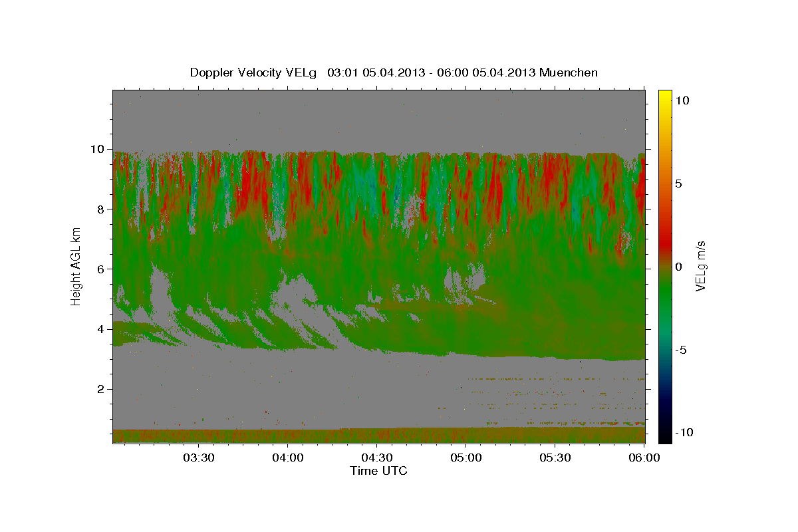
Task: Select the '04:30' time axis label
Action: [x=377, y=458]
